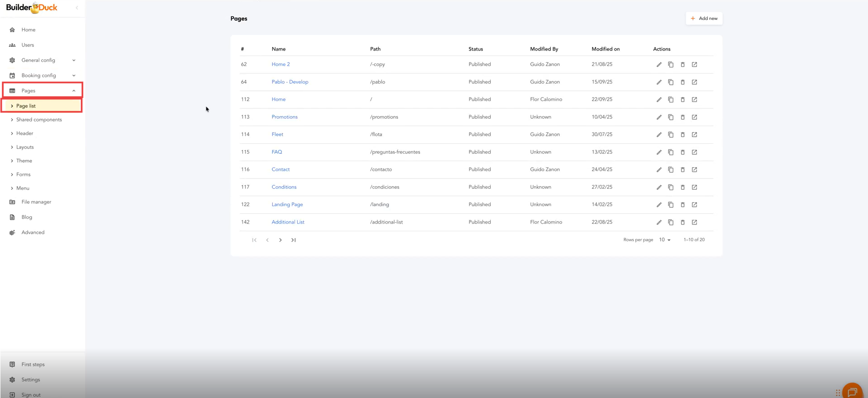
Task: Go to next page of results
Action: point(280,240)
